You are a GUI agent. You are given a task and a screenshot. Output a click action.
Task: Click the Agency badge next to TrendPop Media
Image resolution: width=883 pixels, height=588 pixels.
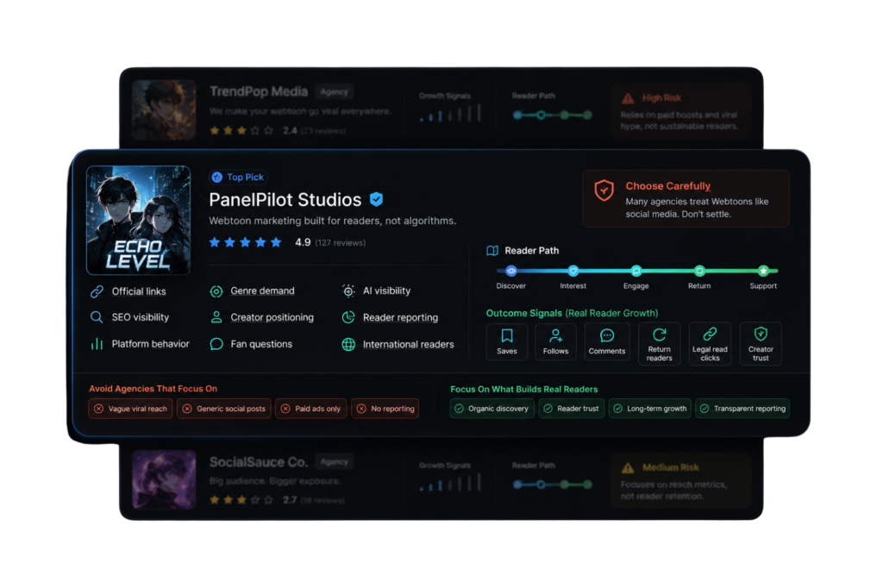coord(335,91)
